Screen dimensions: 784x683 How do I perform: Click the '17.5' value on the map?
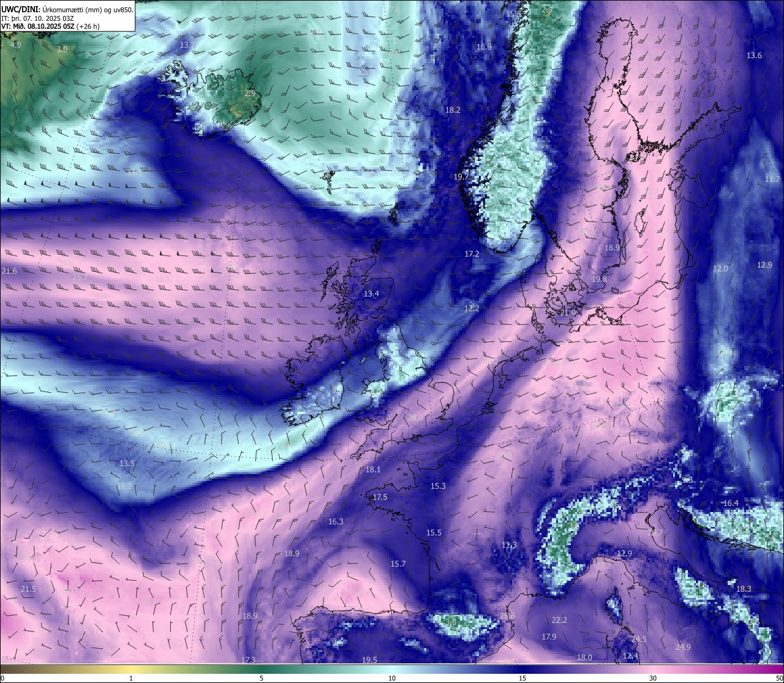tap(380, 497)
